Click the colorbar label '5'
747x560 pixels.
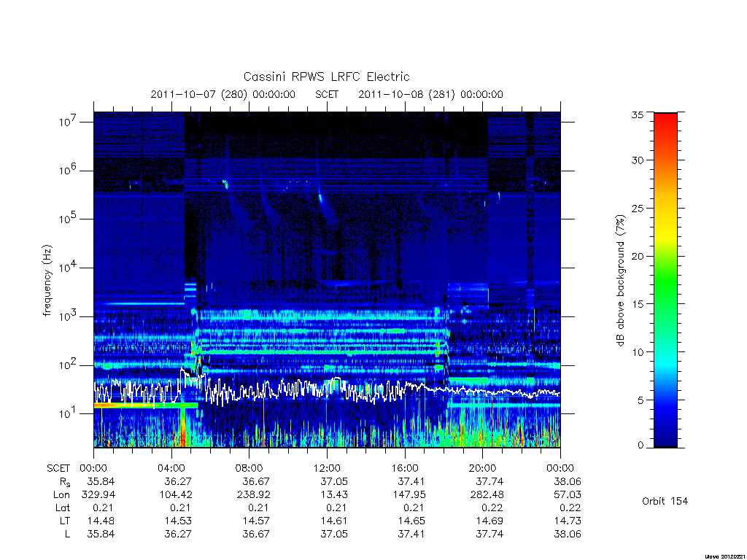640,400
